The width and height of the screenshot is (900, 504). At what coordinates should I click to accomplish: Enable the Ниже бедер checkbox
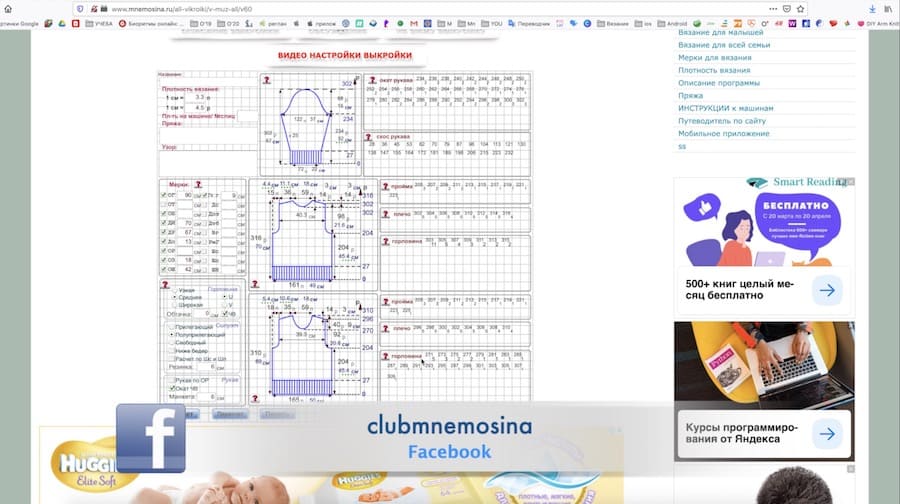(x=171, y=350)
